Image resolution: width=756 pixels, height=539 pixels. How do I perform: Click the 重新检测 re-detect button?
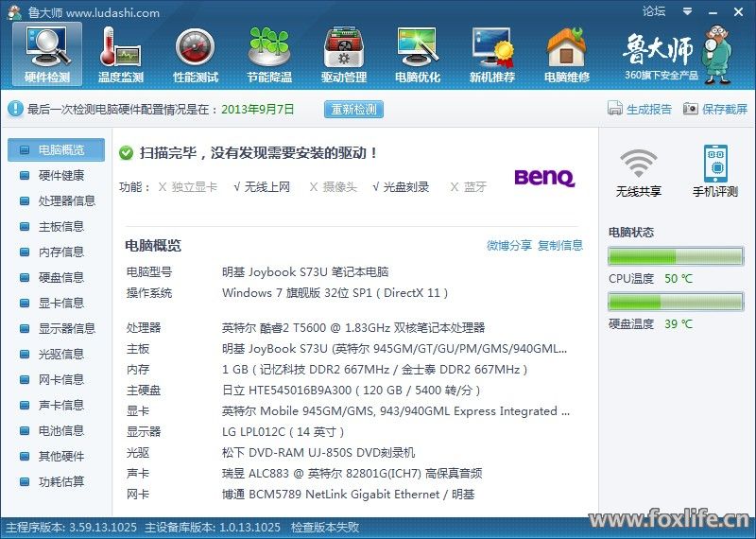tap(353, 109)
